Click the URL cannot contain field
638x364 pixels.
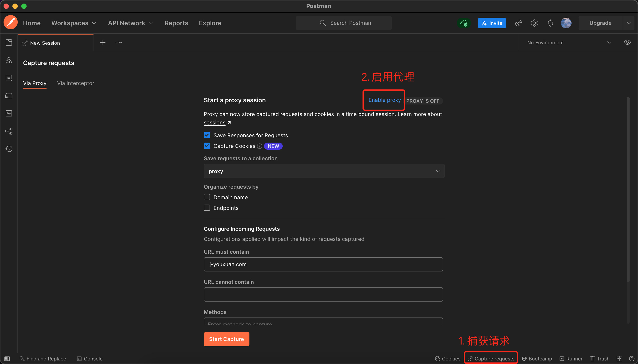coord(323,294)
